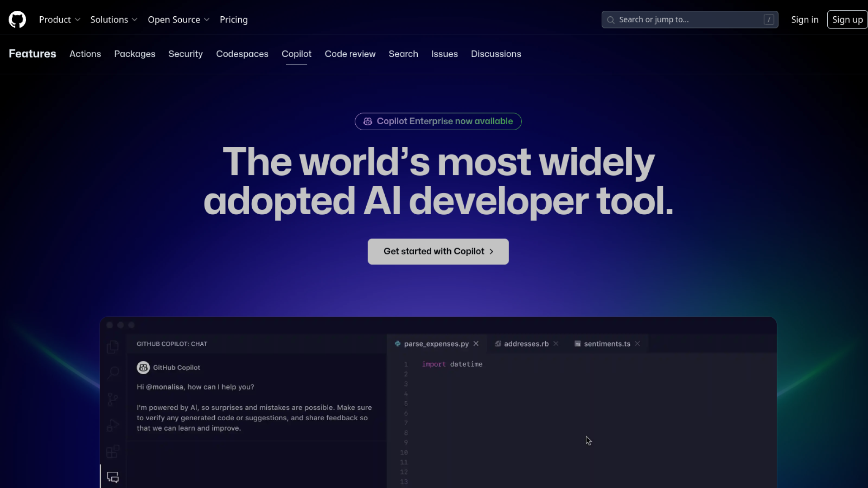The width and height of the screenshot is (868, 488).
Task: Click the GitHub logo icon
Action: (x=17, y=19)
